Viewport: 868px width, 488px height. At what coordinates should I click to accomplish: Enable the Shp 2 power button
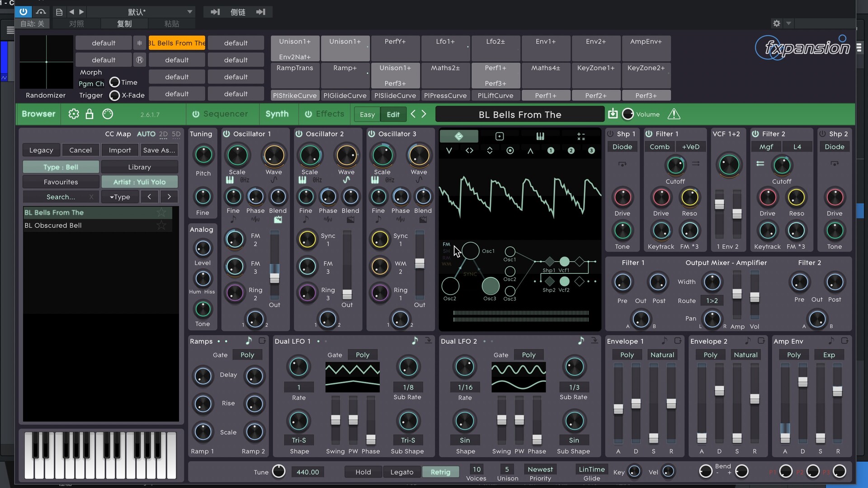[x=822, y=134]
